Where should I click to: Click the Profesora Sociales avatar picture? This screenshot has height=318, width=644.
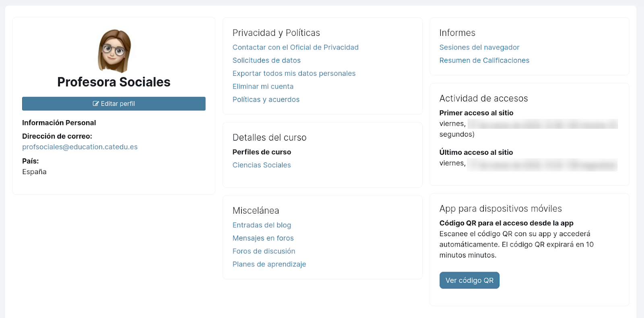click(x=114, y=51)
